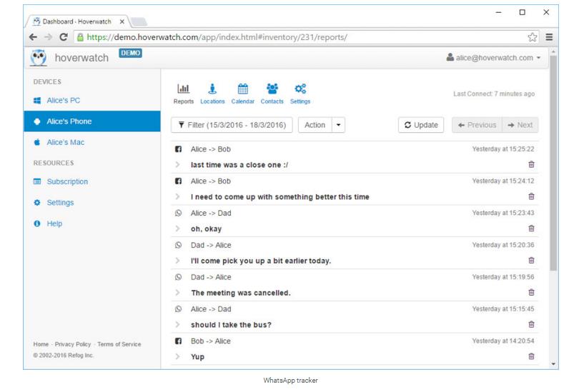Click the 'hoverwatch' brand name text
This screenshot has height=392, width=579.
[81, 58]
